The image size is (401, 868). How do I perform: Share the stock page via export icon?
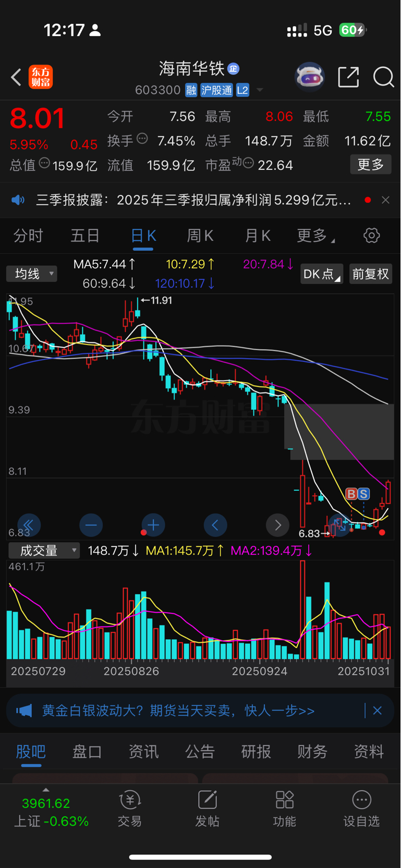tap(348, 77)
